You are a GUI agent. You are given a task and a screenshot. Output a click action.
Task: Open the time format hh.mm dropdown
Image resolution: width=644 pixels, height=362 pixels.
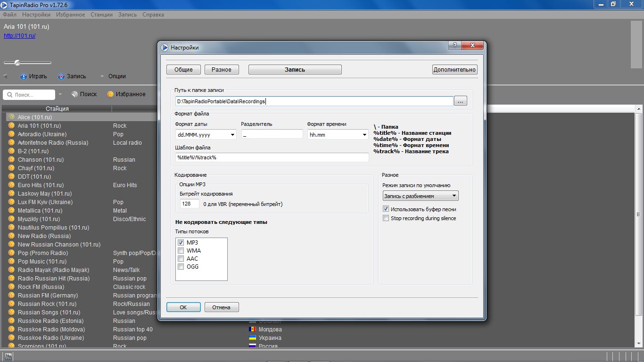point(338,135)
